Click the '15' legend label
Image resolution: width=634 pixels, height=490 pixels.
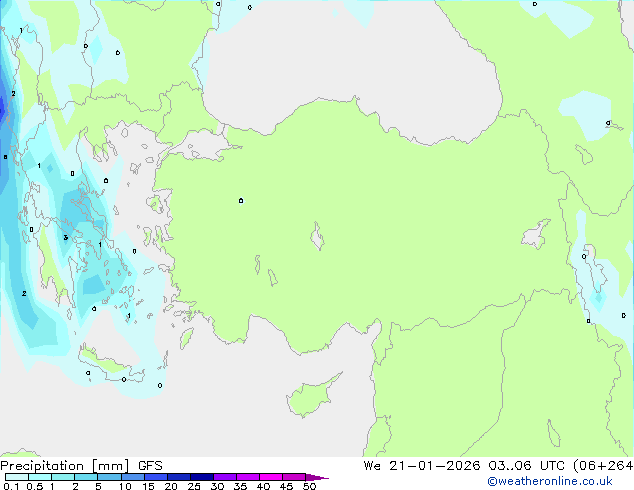coord(148,486)
